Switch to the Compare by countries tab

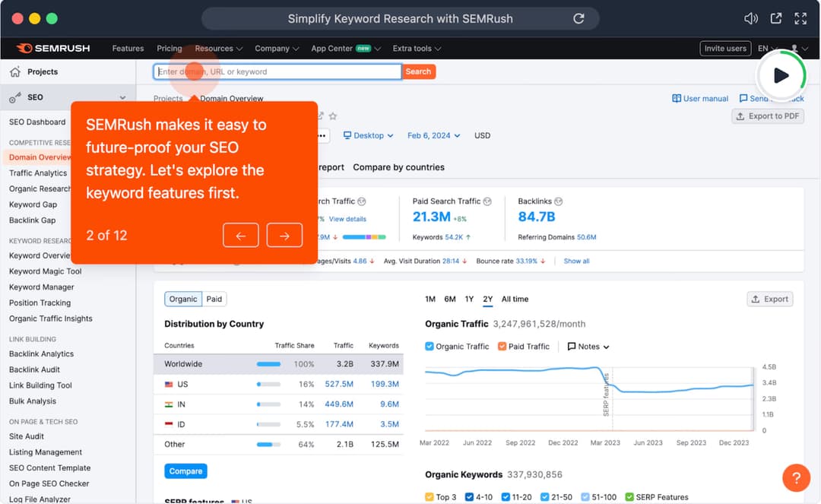(x=398, y=167)
